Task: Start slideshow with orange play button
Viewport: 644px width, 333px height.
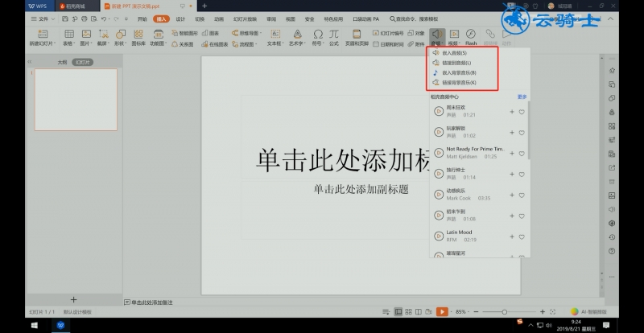Action: point(442,312)
